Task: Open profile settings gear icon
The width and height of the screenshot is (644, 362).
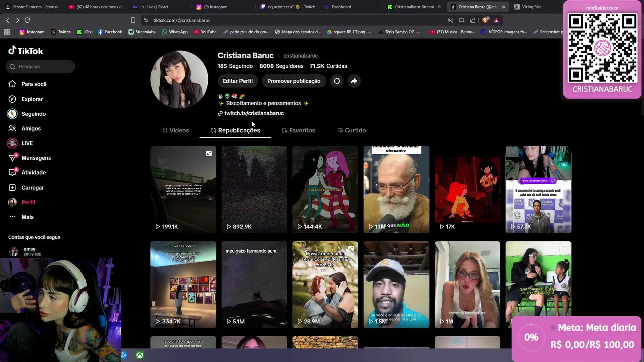Action: click(337, 81)
